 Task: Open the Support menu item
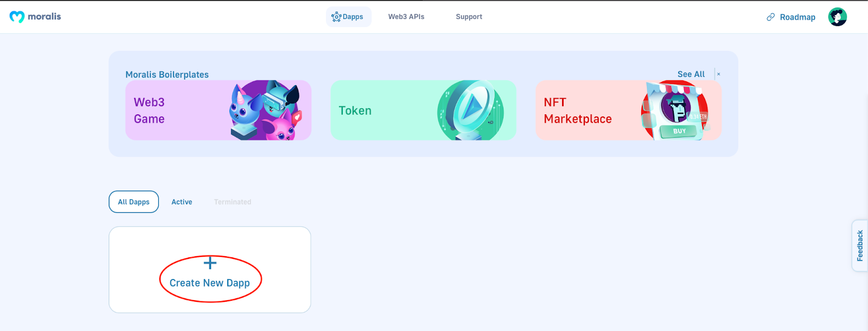[469, 17]
